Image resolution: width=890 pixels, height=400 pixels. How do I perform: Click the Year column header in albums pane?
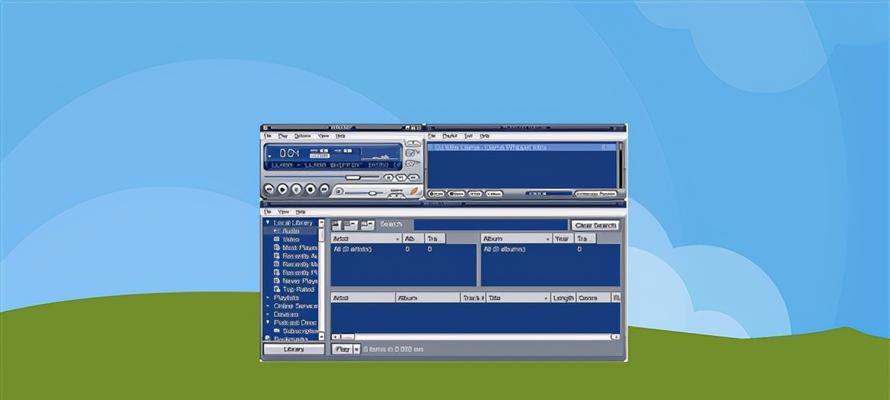[x=563, y=239]
